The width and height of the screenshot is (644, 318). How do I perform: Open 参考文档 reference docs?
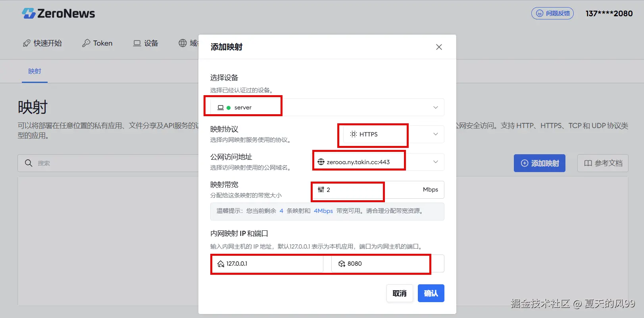[x=603, y=163]
